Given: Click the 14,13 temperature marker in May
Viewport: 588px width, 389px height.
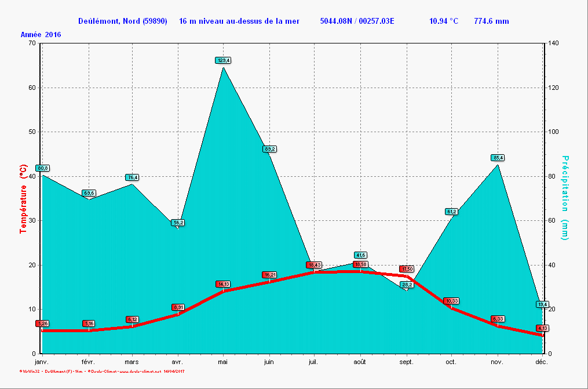Looking at the screenshot, I should click(223, 284).
